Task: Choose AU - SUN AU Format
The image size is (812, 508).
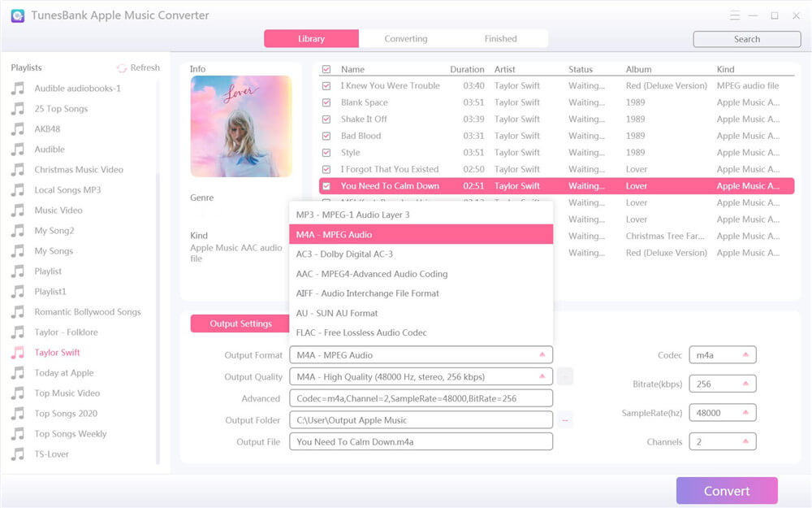Action: tap(421, 313)
